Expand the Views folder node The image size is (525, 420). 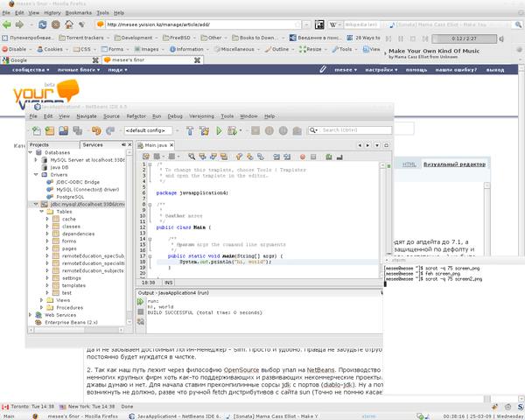pos(41,300)
